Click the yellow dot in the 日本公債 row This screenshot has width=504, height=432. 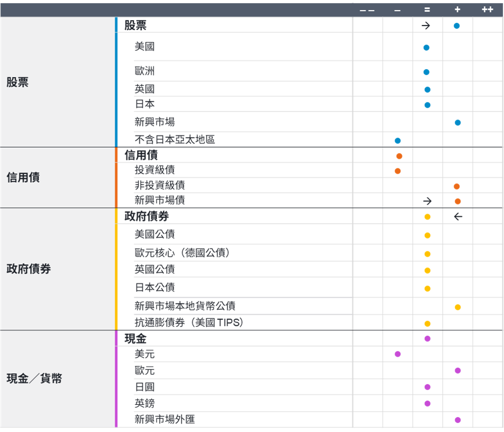pyautogui.click(x=427, y=289)
